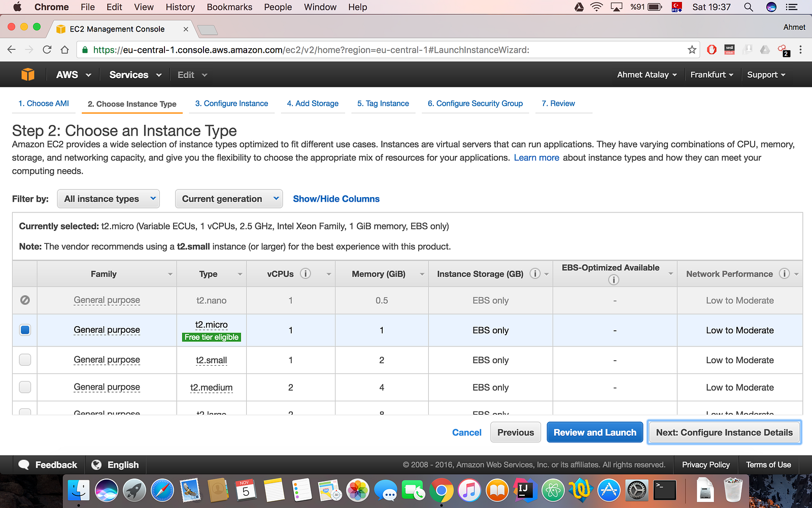This screenshot has height=508, width=812.
Task: Show info for Instance Storage column
Action: [x=535, y=273]
